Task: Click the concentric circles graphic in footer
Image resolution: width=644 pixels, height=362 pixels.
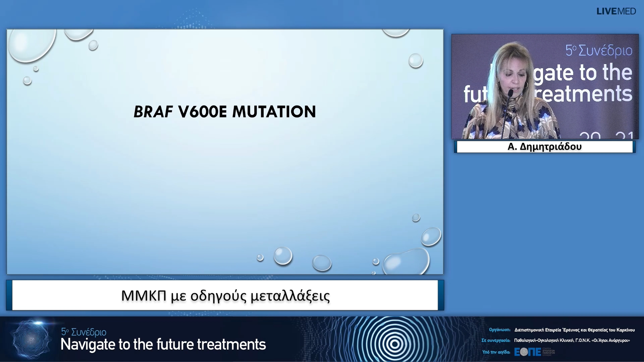Action: (x=395, y=343)
